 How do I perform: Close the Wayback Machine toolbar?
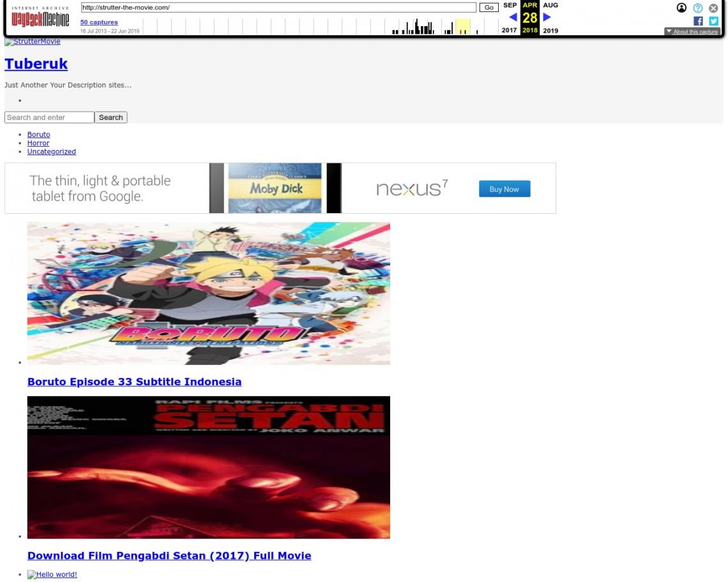click(713, 8)
